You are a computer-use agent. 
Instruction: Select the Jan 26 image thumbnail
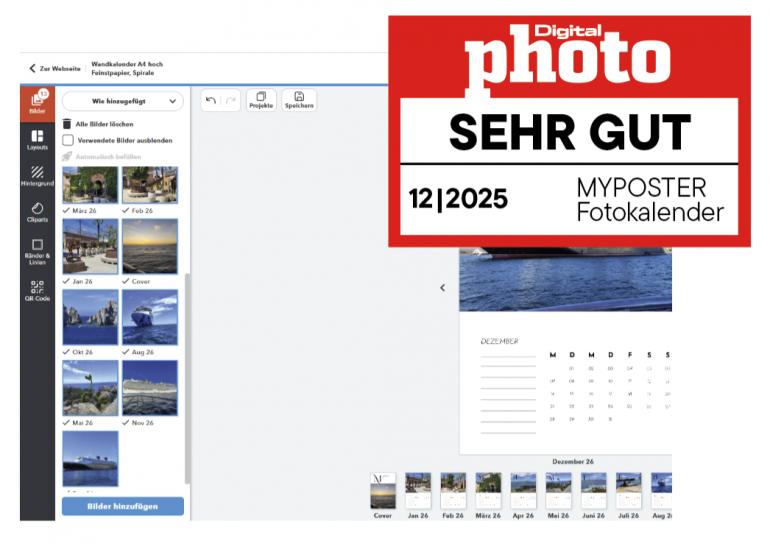point(90,246)
